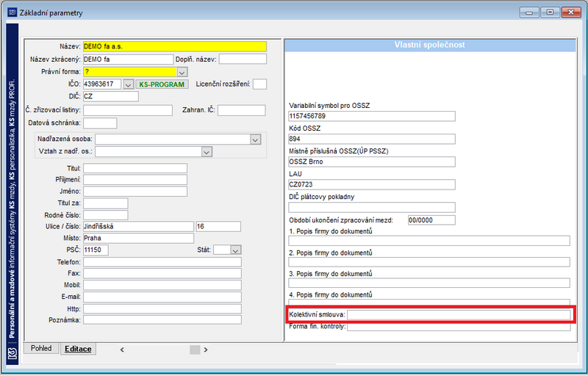Click the Fax input field
Image resolution: width=588 pixels, height=376 pixels.
pyautogui.click(x=162, y=273)
